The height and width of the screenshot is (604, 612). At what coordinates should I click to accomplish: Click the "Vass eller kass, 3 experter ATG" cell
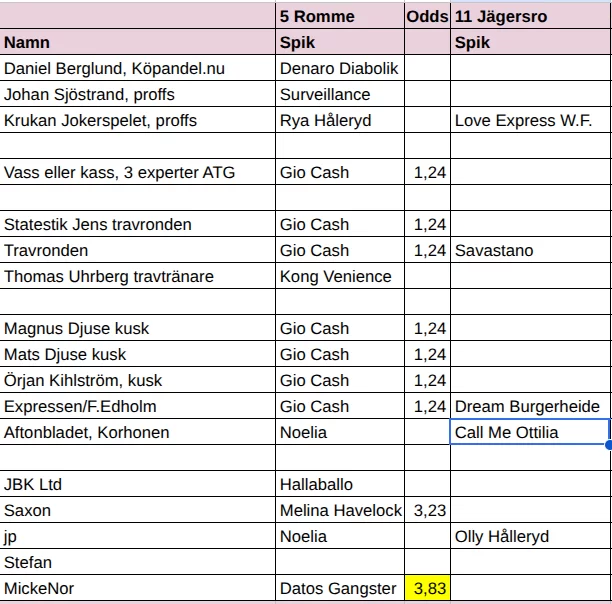coord(138,173)
